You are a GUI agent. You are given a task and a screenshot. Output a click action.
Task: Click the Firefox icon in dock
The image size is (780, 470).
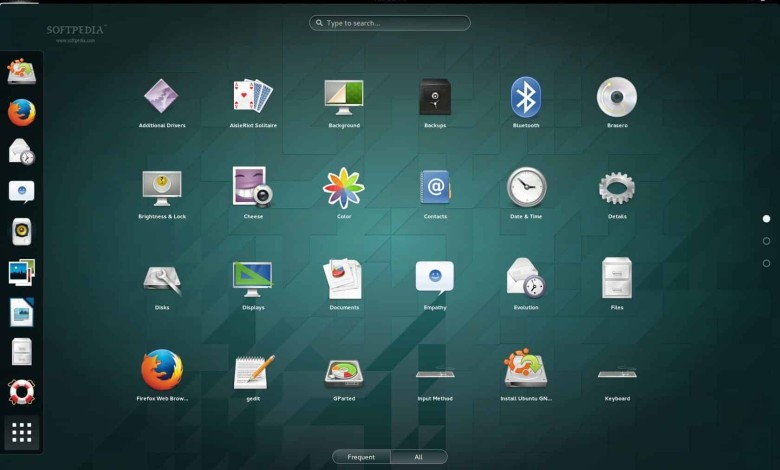point(21,112)
